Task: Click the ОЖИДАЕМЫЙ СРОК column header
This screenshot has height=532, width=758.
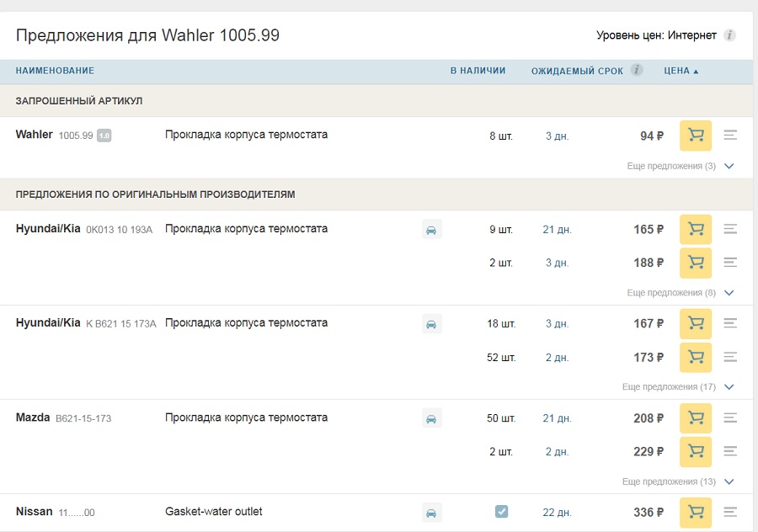Action: click(577, 72)
